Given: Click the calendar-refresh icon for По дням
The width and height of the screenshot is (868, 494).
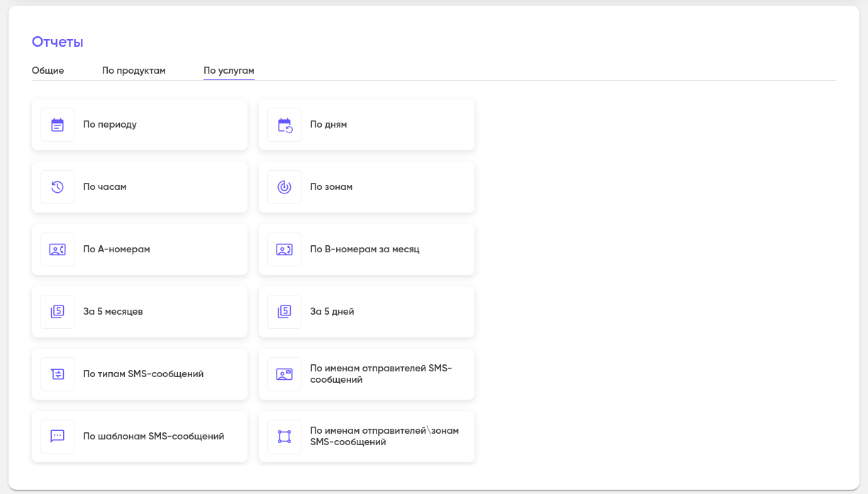Looking at the screenshot, I should pos(284,125).
